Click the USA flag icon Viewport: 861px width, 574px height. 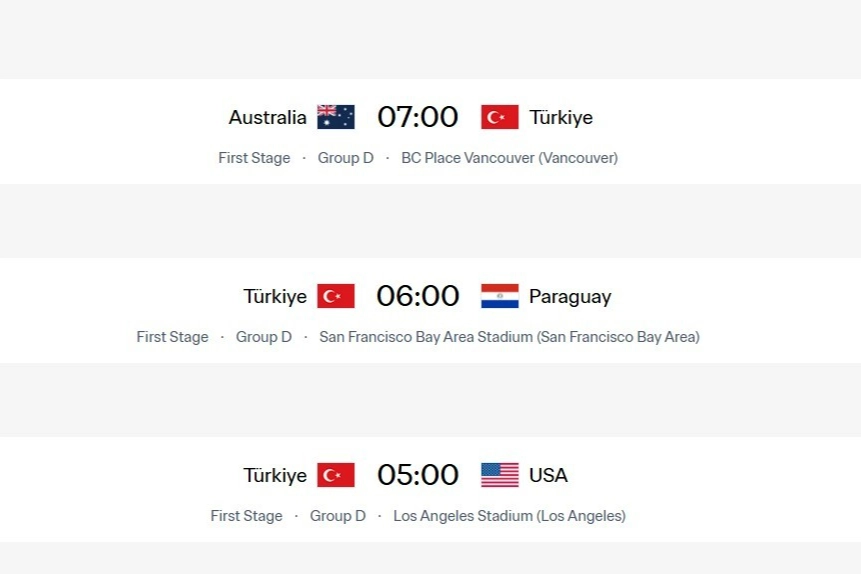[499, 475]
